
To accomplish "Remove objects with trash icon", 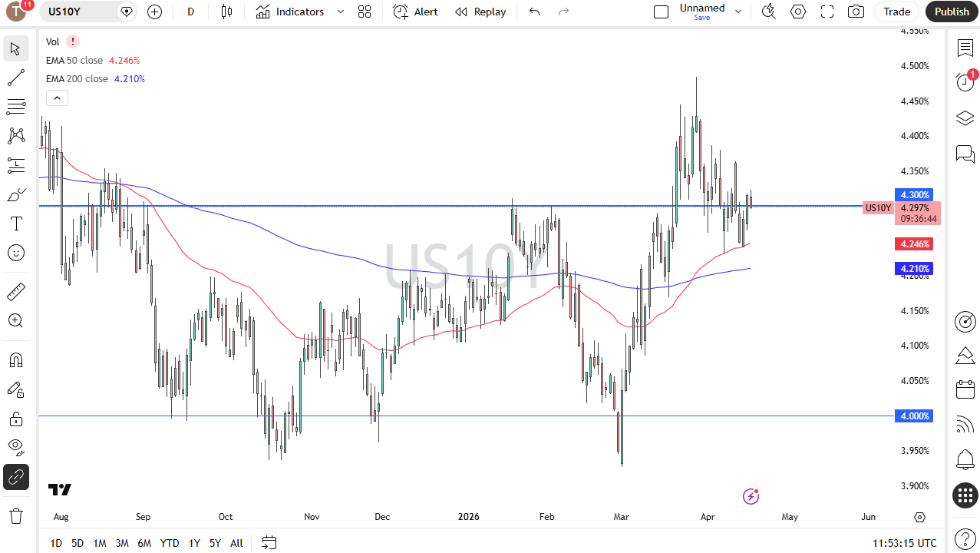I will click(x=15, y=515).
